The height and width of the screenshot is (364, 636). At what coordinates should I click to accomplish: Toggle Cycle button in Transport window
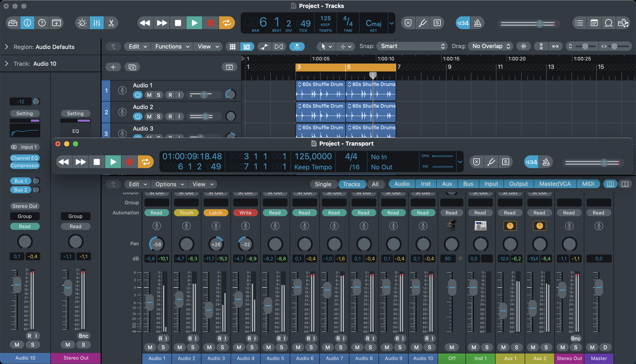(146, 162)
